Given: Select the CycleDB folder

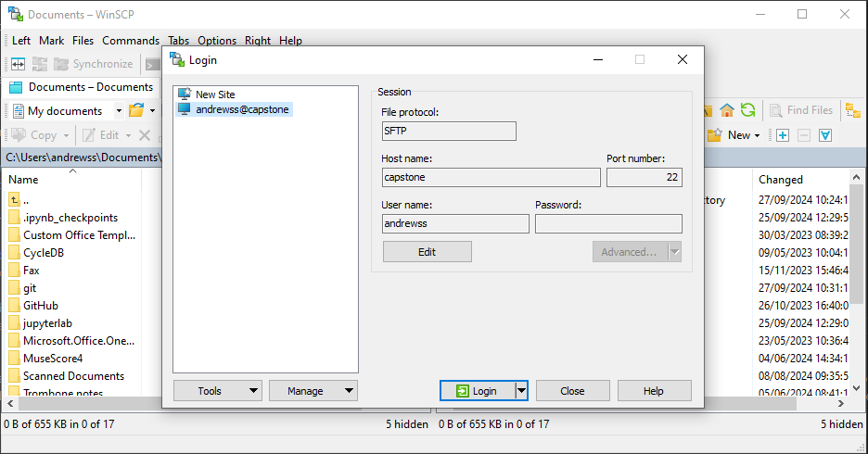Looking at the screenshot, I should tap(36, 253).
